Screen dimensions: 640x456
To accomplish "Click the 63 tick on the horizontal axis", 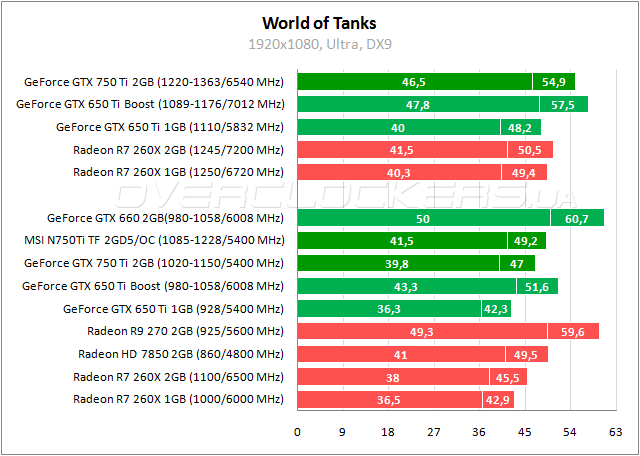I will [616, 432].
